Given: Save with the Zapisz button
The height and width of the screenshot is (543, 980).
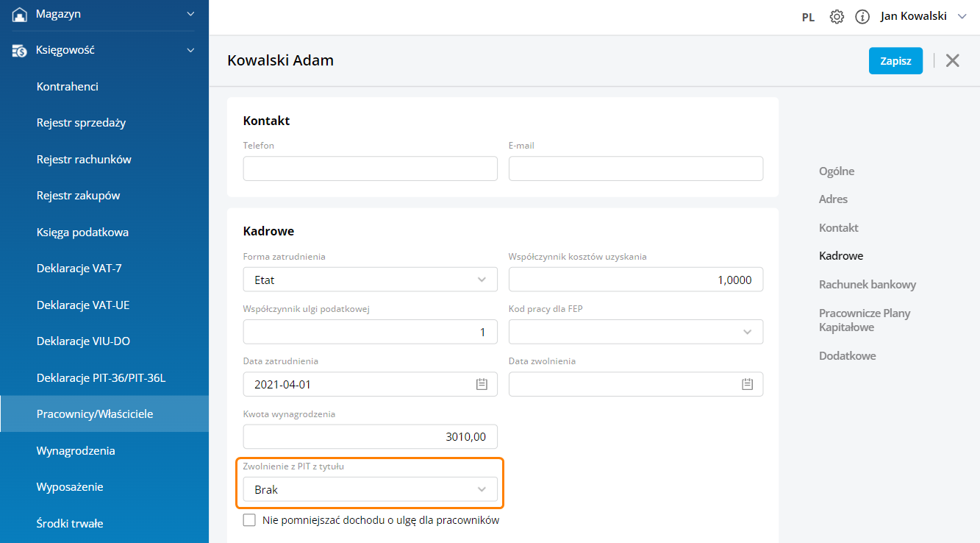Looking at the screenshot, I should (895, 61).
